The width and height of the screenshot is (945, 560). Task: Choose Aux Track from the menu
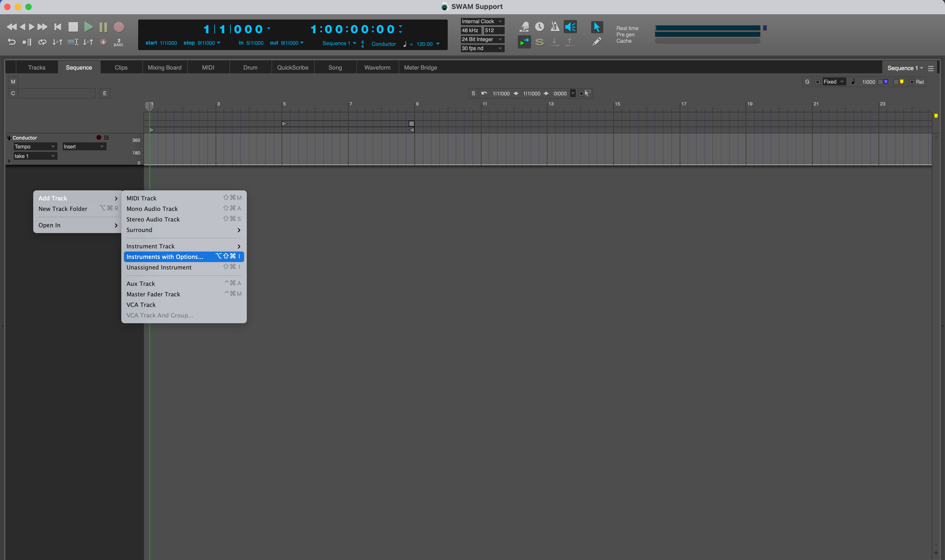click(184, 283)
